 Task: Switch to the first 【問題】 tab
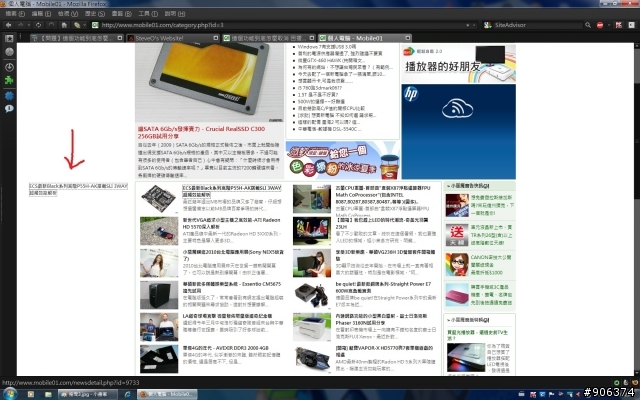[x=77, y=38]
